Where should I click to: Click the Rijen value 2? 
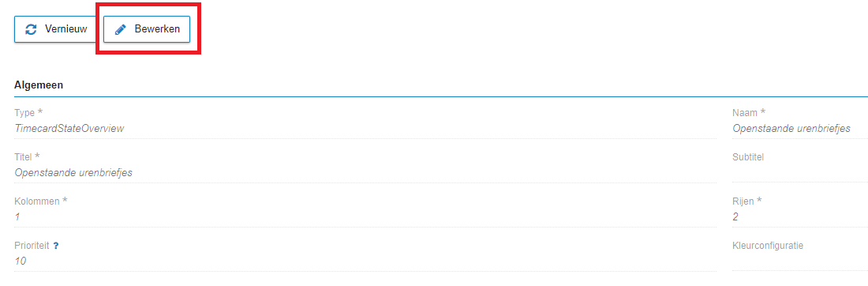click(x=735, y=217)
